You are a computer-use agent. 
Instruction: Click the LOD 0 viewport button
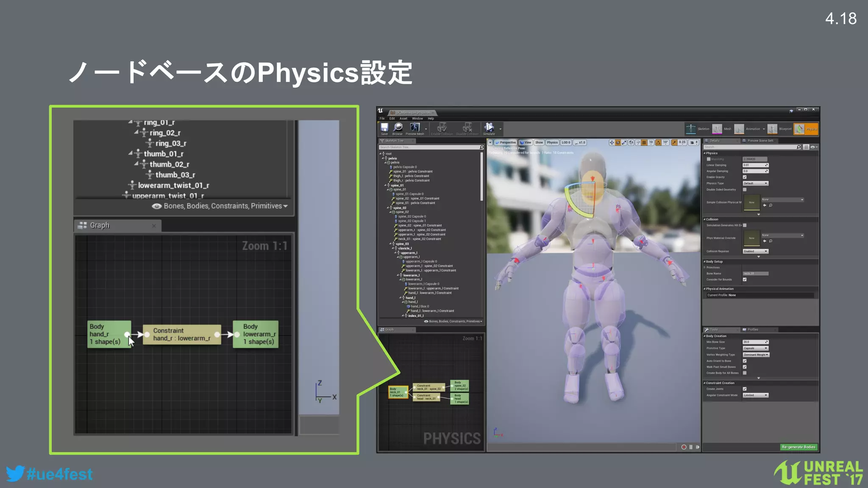pyautogui.click(x=566, y=143)
